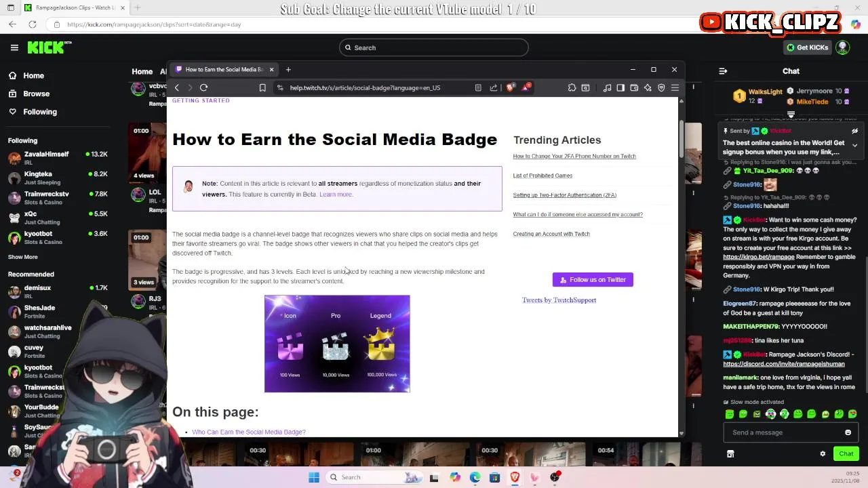Open Microsoft Store from taskbar
The height and width of the screenshot is (488, 868).
pos(495,477)
